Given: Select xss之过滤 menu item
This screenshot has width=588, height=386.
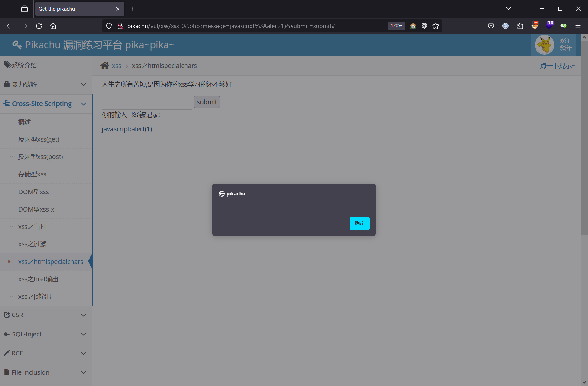Looking at the screenshot, I should [32, 244].
